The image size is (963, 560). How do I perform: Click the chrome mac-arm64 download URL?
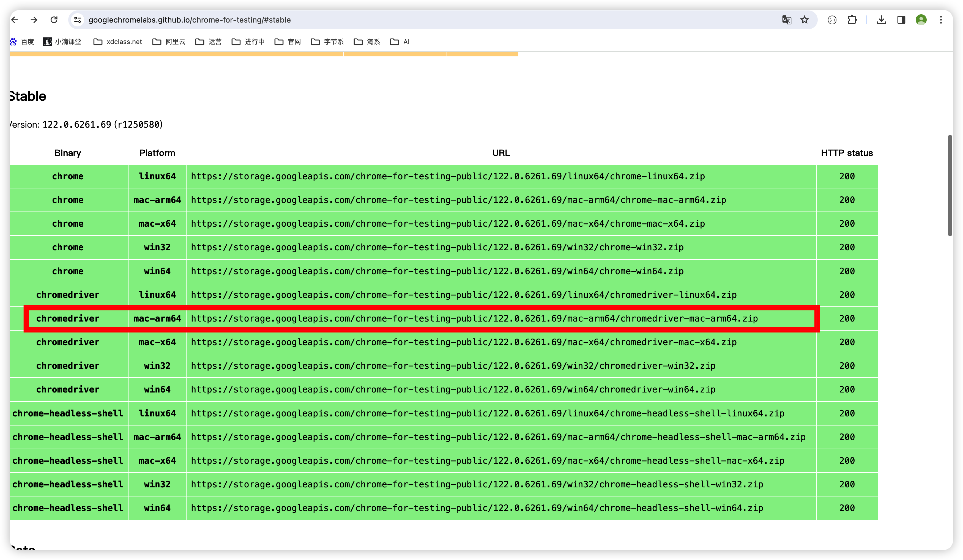click(459, 200)
